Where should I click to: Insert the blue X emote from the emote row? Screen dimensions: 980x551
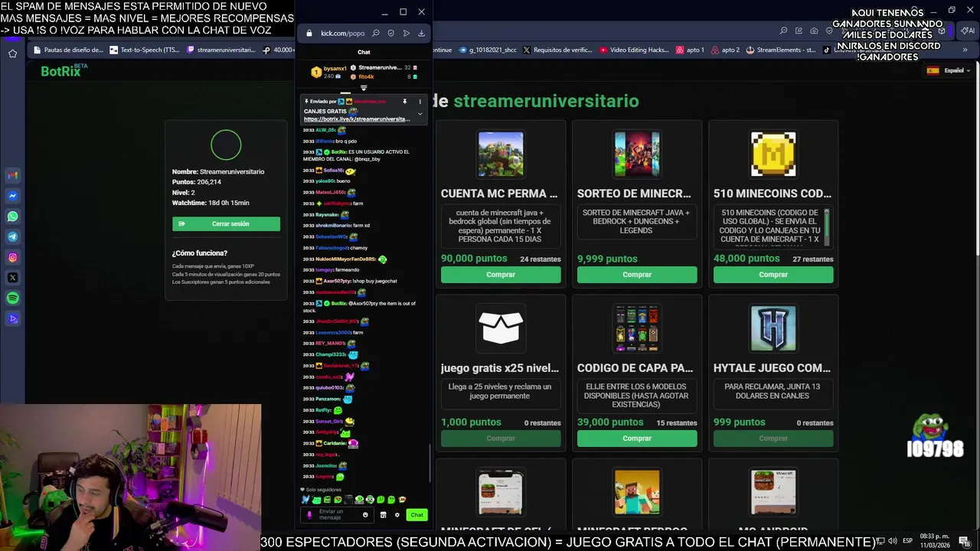coord(305,500)
